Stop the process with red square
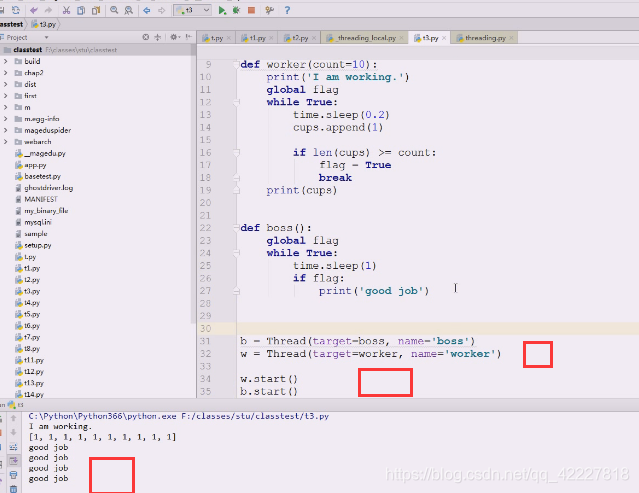 [251, 10]
